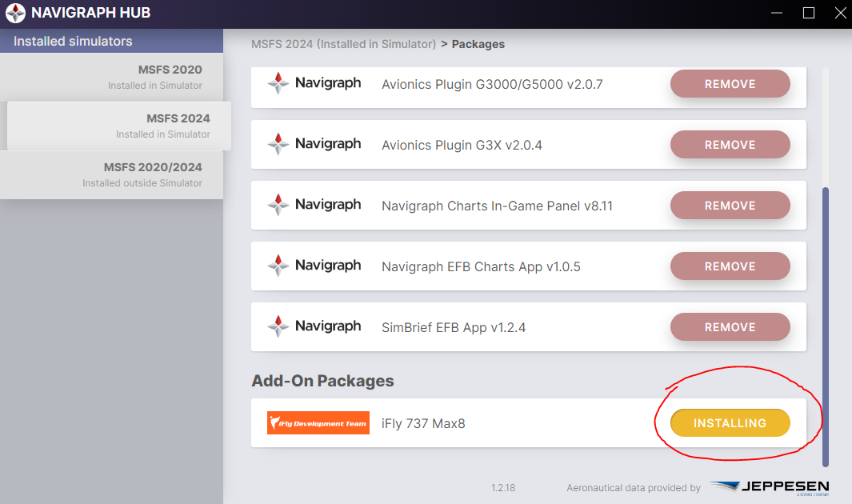Viewport: 852px width, 504px height.
Task: Minimize the Navigraph Hub window
Action: coord(777,13)
